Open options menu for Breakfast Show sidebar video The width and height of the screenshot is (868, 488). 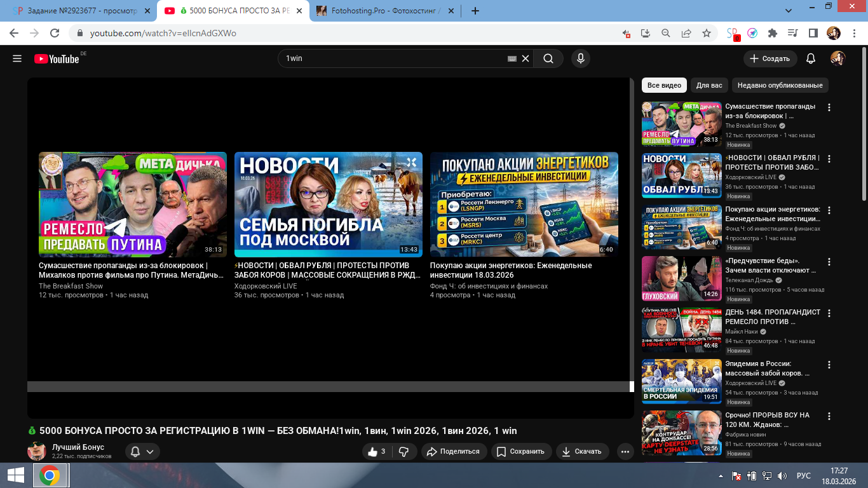[x=829, y=108]
